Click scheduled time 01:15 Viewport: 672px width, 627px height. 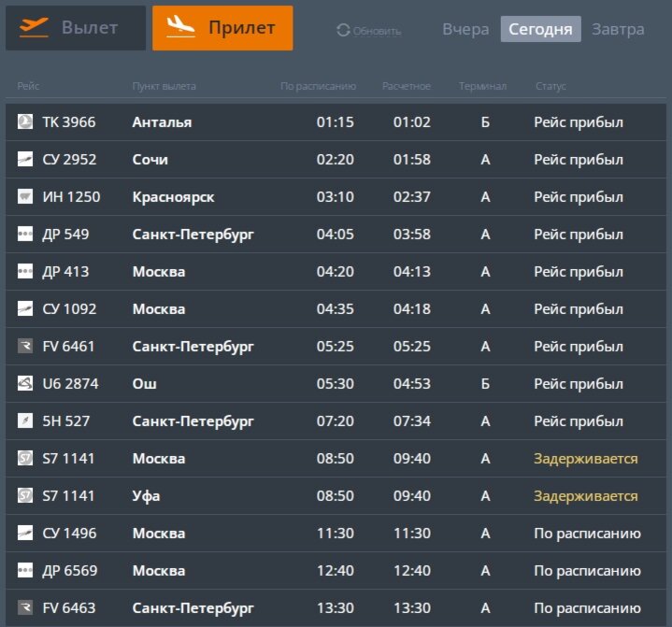tap(336, 122)
